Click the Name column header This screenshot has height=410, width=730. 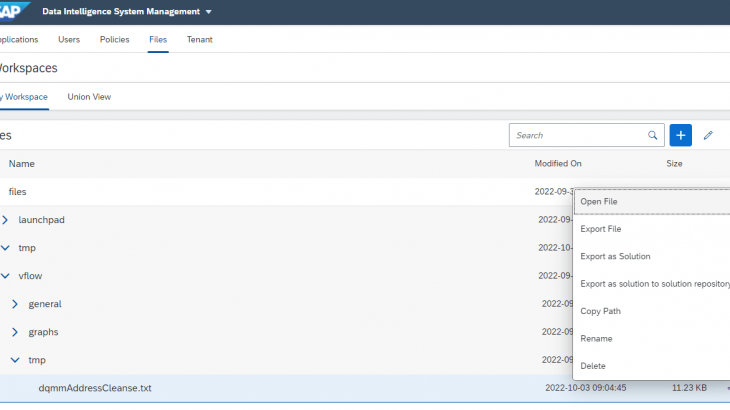click(x=21, y=164)
